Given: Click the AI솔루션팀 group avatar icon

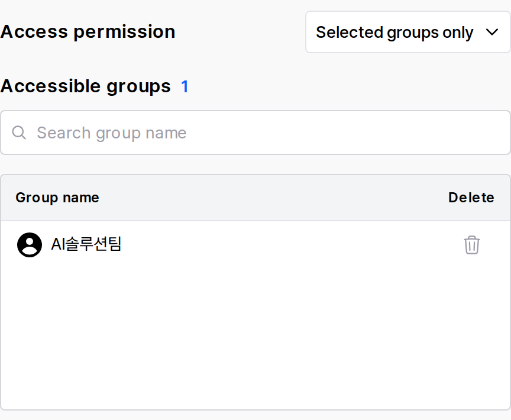Looking at the screenshot, I should (30, 245).
